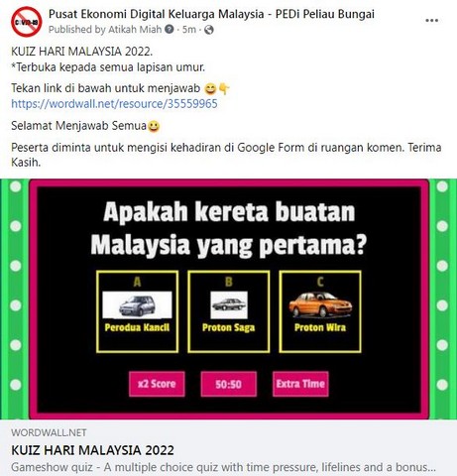Click the Perodua Kancil car image
The image size is (457, 476).
[x=137, y=304]
